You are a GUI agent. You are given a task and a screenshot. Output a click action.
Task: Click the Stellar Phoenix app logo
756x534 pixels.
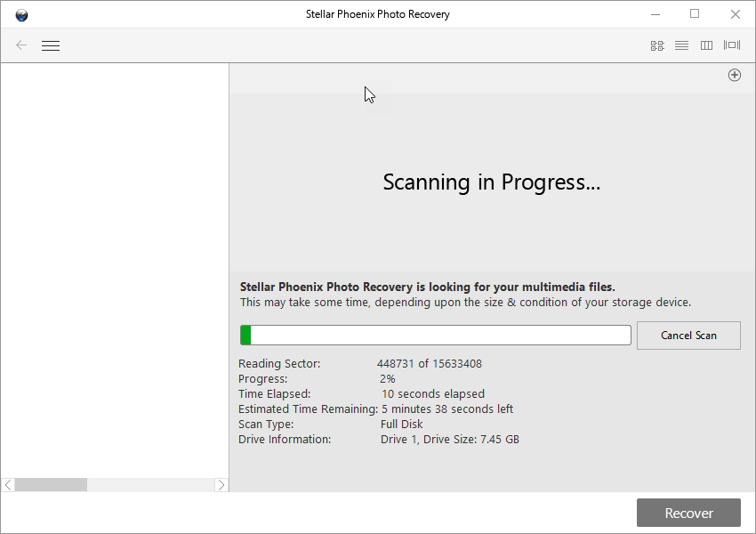21,15
